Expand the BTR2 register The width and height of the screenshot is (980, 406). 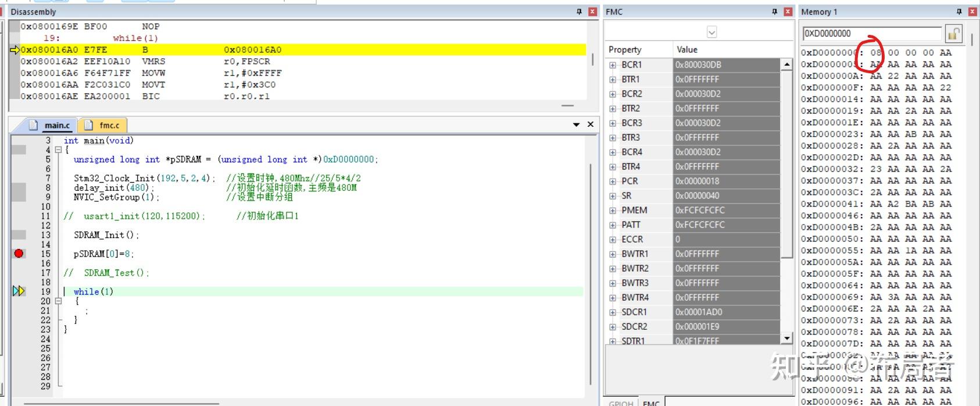pos(613,108)
